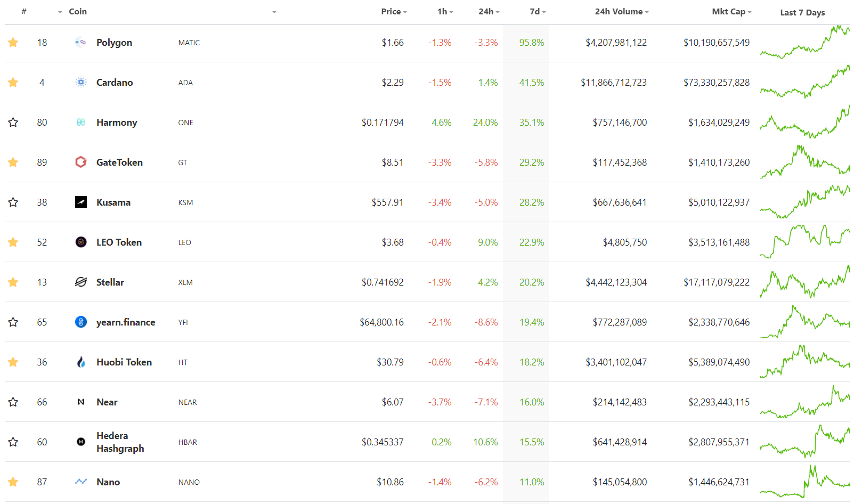This screenshot has height=504, width=862.
Task: Click the Kusama black bird logo
Action: coord(81,202)
